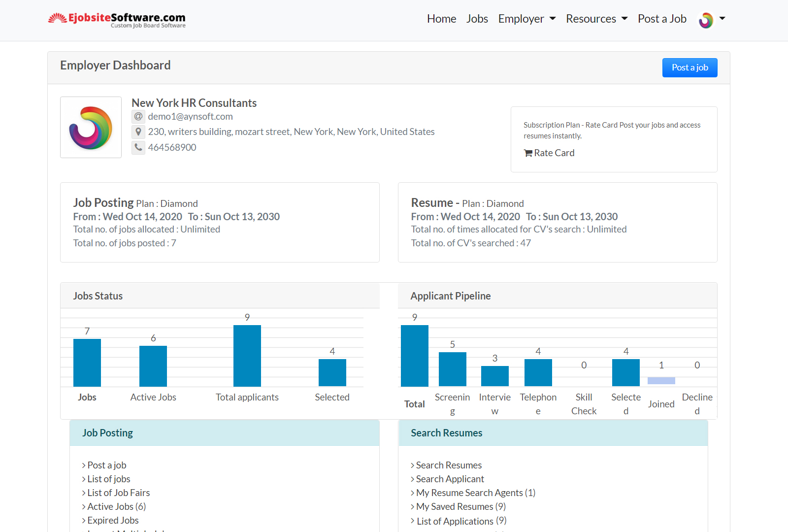Image resolution: width=788 pixels, height=532 pixels.
Task: Open the account dropdown caret next to avatar
Action: 722,18
